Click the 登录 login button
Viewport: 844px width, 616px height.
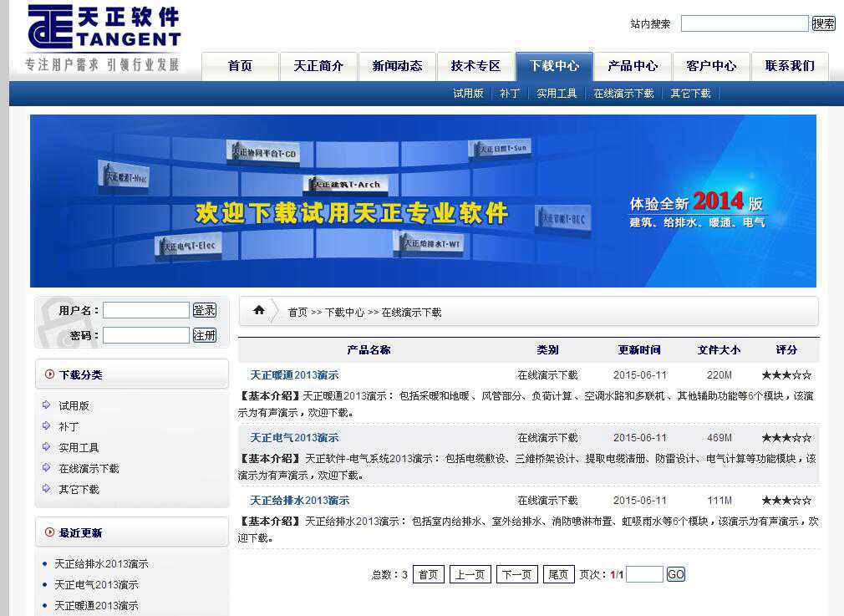[205, 310]
